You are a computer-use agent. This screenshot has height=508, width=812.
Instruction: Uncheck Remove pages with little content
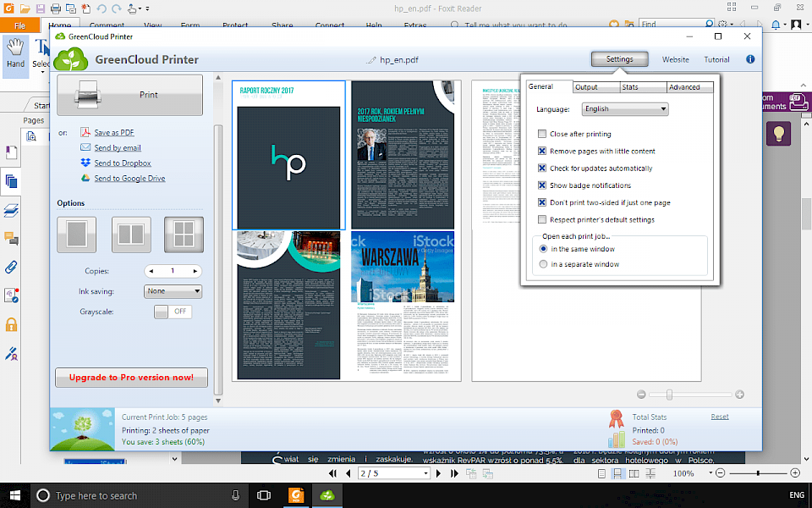coord(541,151)
